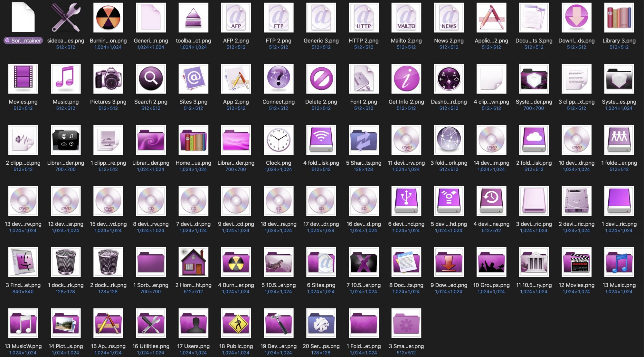Click the Music.png note icon
This screenshot has width=644, height=357.
(66, 79)
